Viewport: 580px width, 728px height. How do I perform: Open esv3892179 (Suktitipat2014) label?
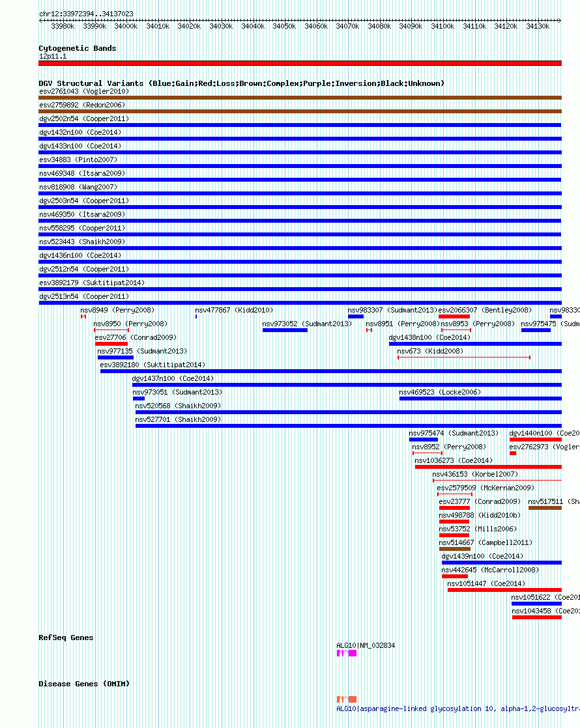click(92, 283)
